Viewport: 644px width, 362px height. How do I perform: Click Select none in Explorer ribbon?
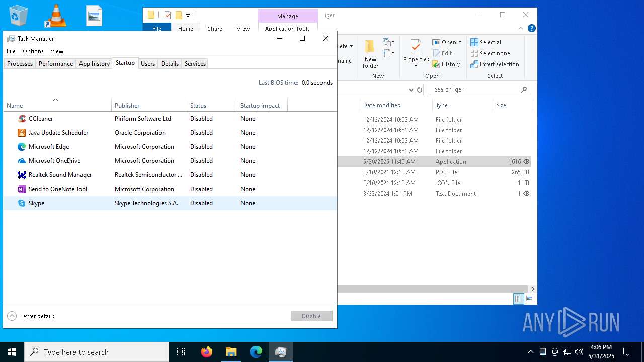490,53
